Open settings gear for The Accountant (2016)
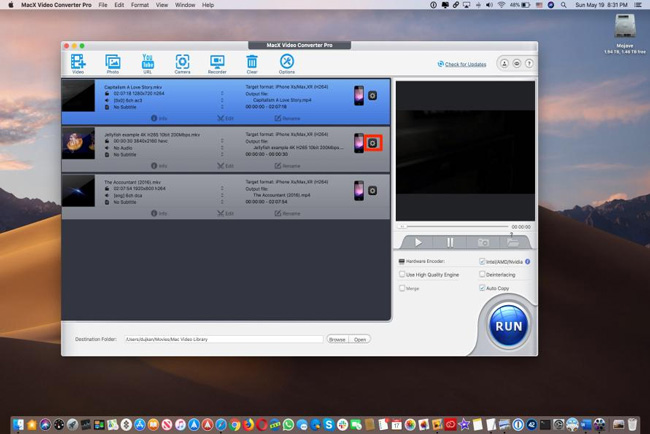This screenshot has width=650, height=434. click(373, 191)
